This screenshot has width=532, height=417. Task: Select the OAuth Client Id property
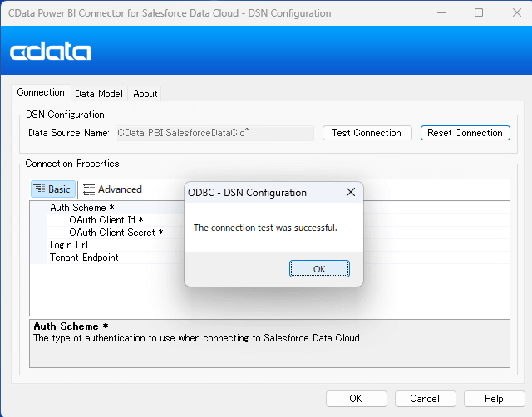point(106,220)
